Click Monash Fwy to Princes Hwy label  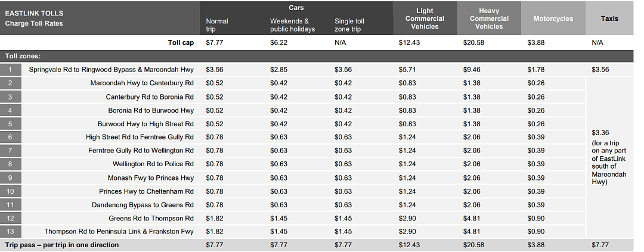(x=151, y=178)
